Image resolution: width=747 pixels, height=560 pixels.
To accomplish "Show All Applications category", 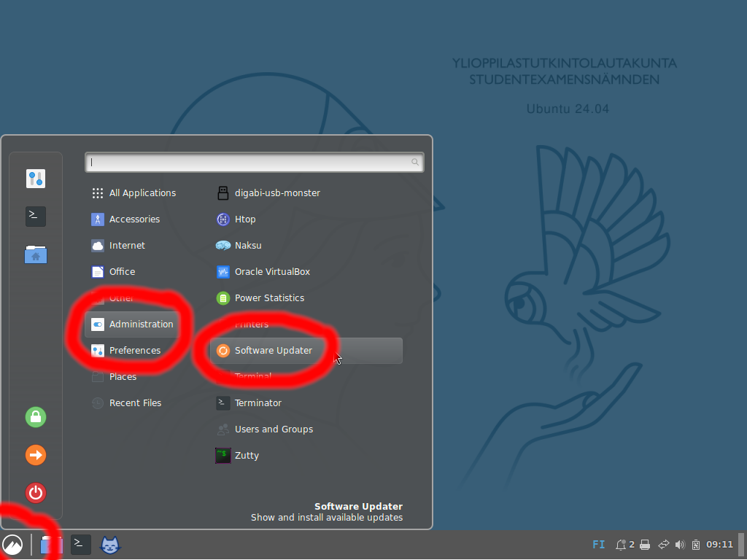I will point(142,193).
